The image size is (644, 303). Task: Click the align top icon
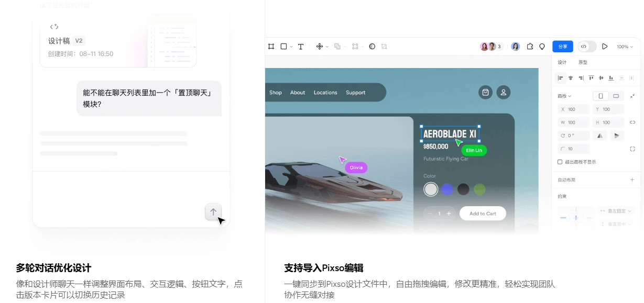pos(591,78)
